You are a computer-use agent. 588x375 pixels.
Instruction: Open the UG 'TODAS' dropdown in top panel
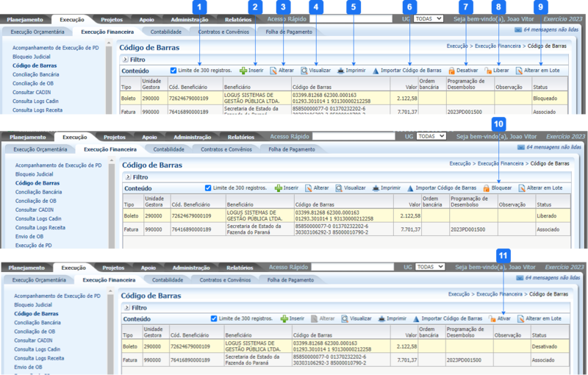coord(429,18)
